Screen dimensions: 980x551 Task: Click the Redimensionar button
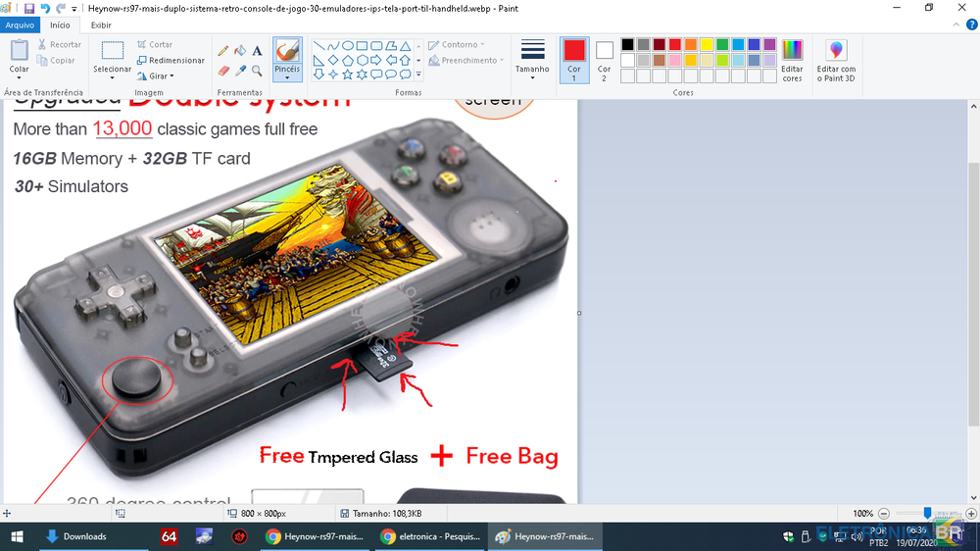(171, 60)
